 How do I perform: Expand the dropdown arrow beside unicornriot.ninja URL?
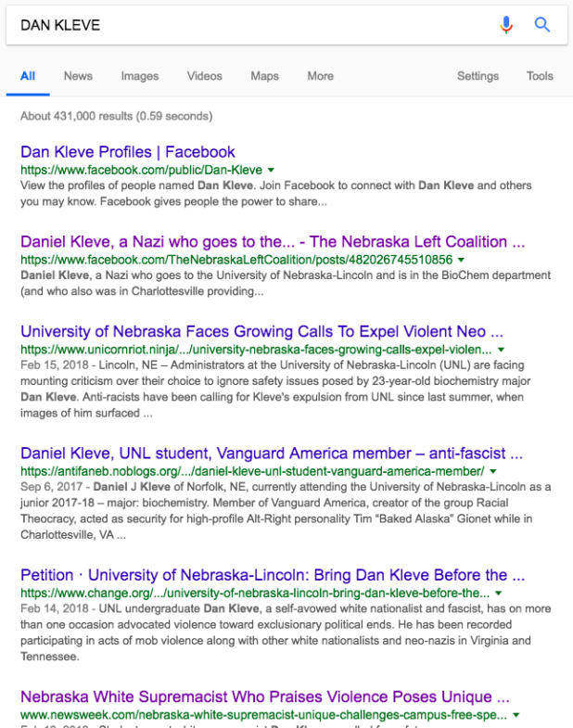tap(501, 350)
